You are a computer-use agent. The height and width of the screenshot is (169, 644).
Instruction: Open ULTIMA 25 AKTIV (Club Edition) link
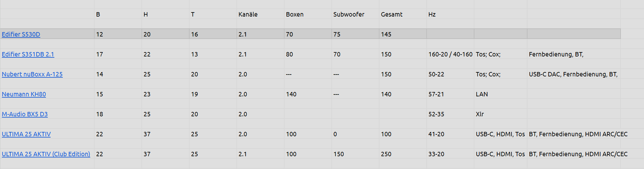click(46, 154)
